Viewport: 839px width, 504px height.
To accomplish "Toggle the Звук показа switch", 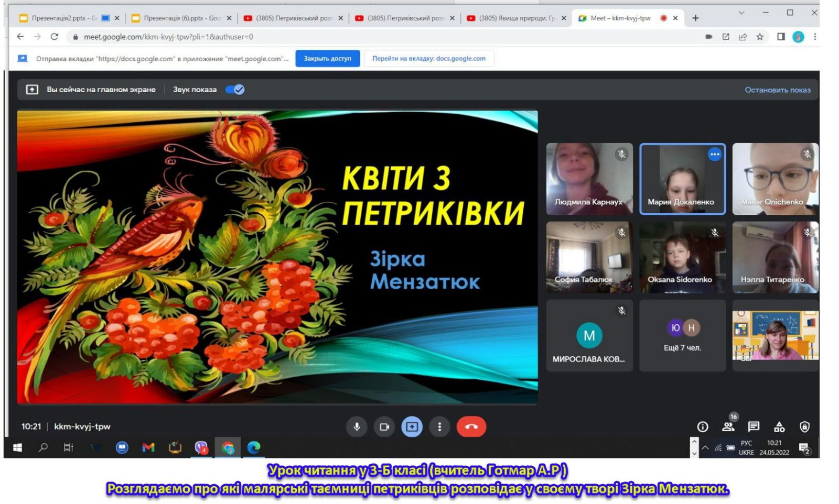I will point(235,90).
